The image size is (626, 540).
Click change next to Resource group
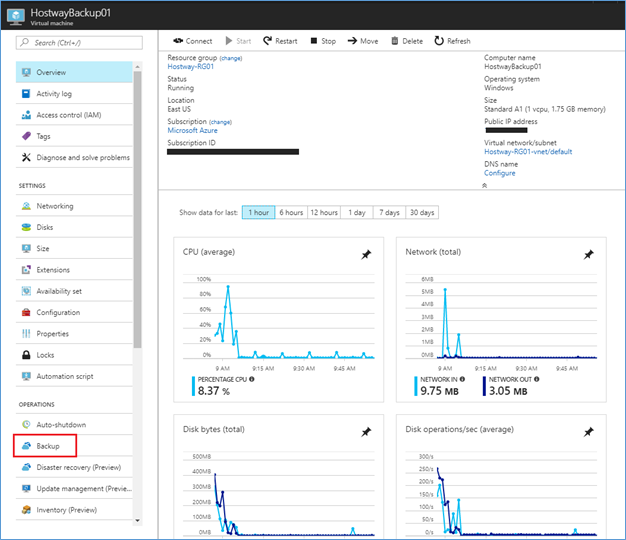point(231,58)
